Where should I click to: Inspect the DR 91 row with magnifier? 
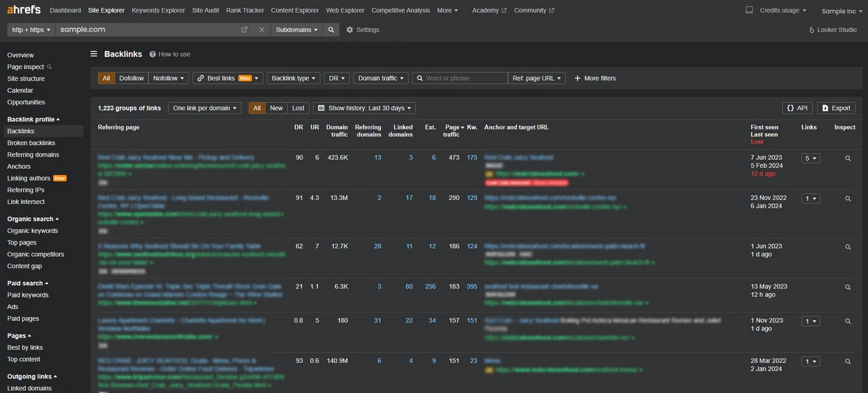click(x=848, y=199)
